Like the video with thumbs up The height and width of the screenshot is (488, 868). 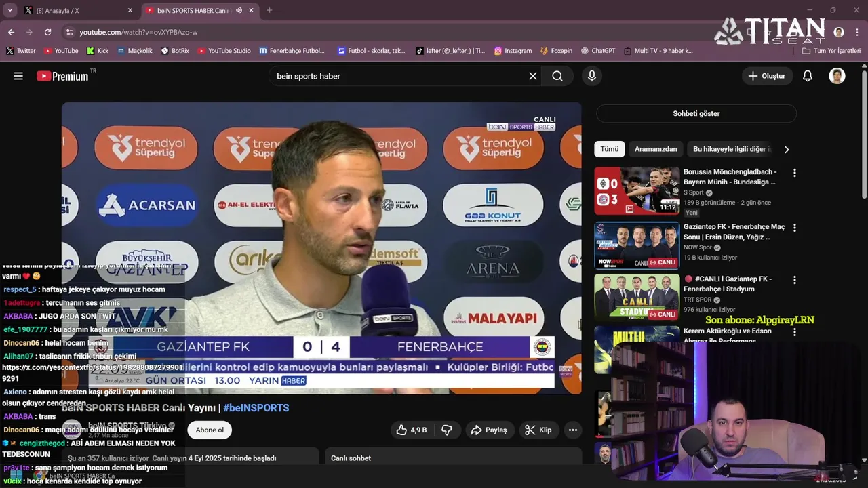point(412,430)
